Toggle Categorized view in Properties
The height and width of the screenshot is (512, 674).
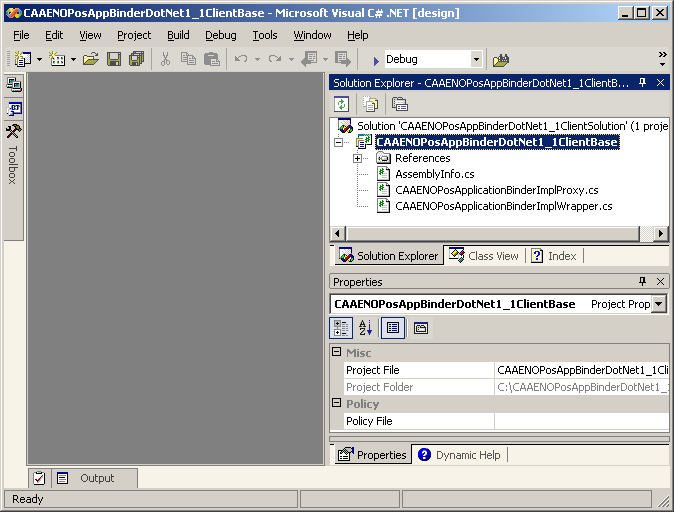[x=341, y=328]
